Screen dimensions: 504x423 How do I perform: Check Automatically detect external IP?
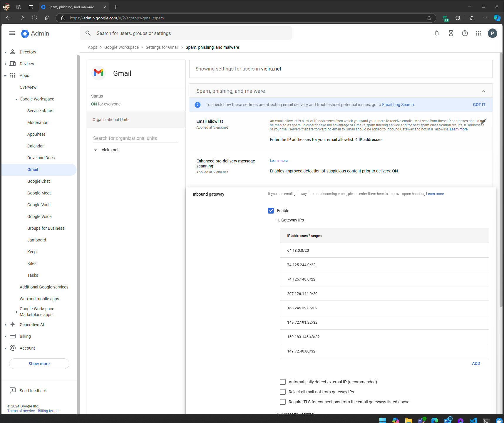[x=283, y=382]
